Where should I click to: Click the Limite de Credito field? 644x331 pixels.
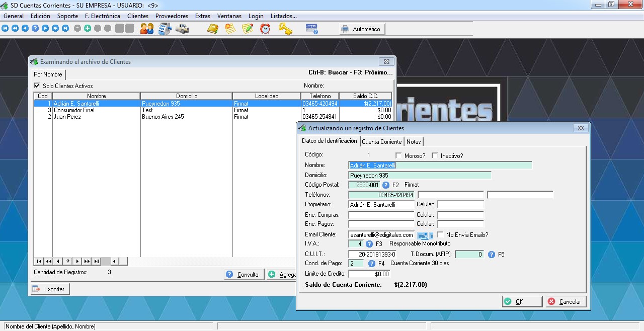[x=369, y=274]
